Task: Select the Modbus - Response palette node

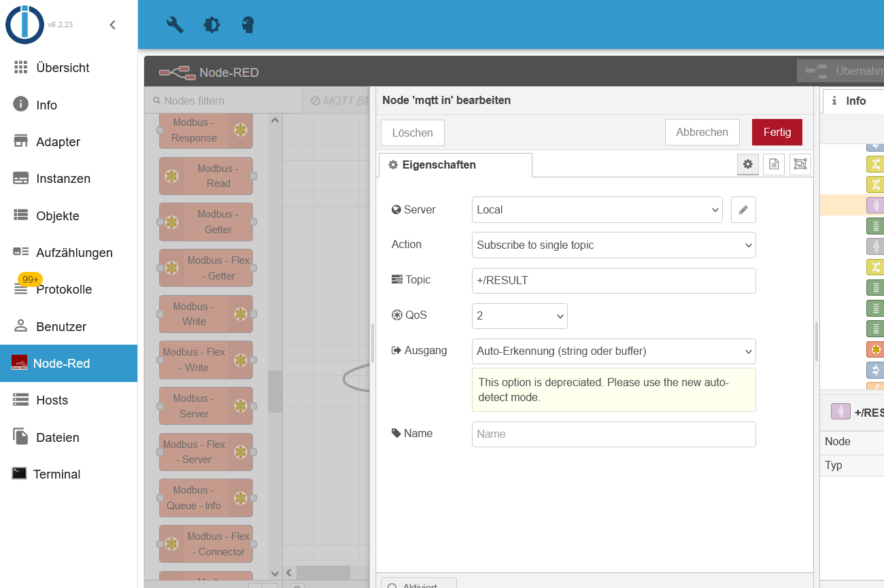Action: (206, 130)
